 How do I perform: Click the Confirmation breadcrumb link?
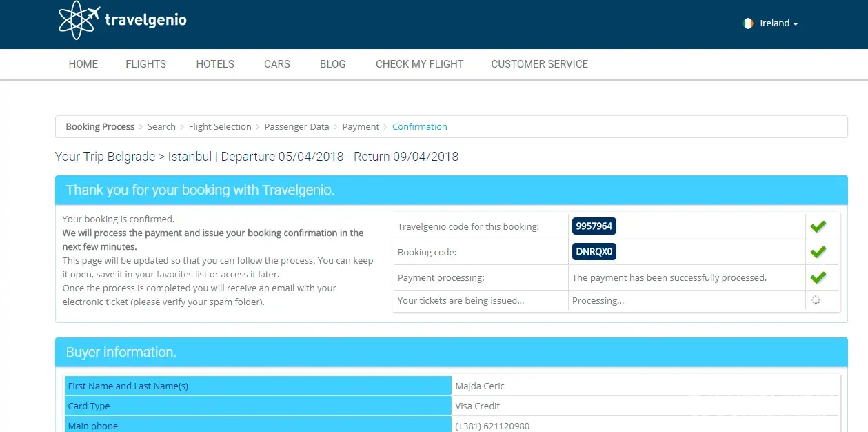[x=419, y=127]
